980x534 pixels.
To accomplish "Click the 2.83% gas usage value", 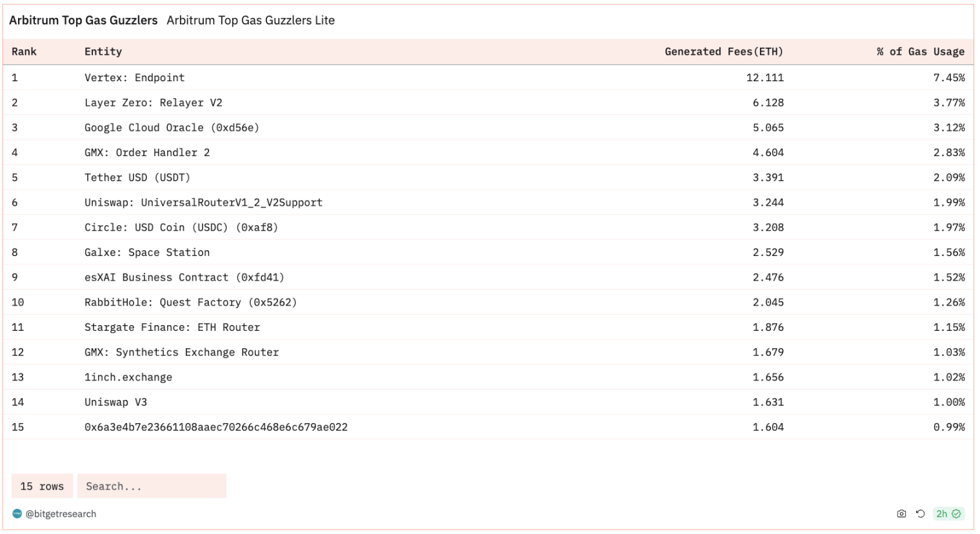I will tap(949, 153).
